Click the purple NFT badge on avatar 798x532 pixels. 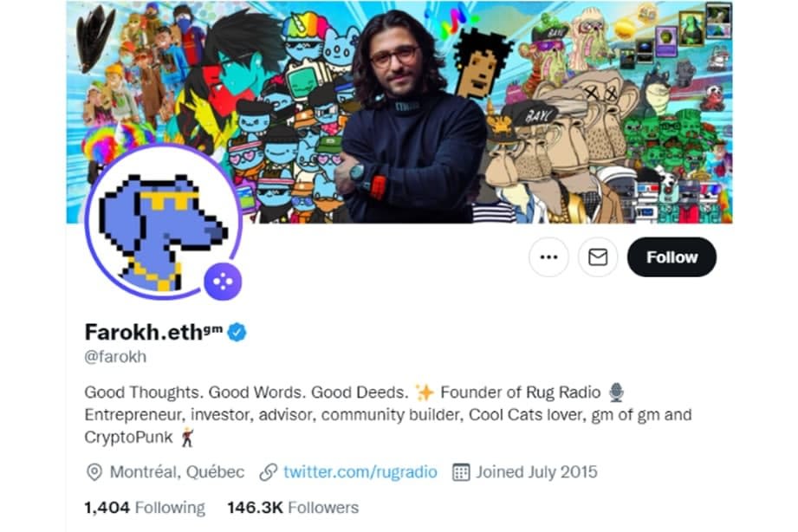click(x=223, y=281)
